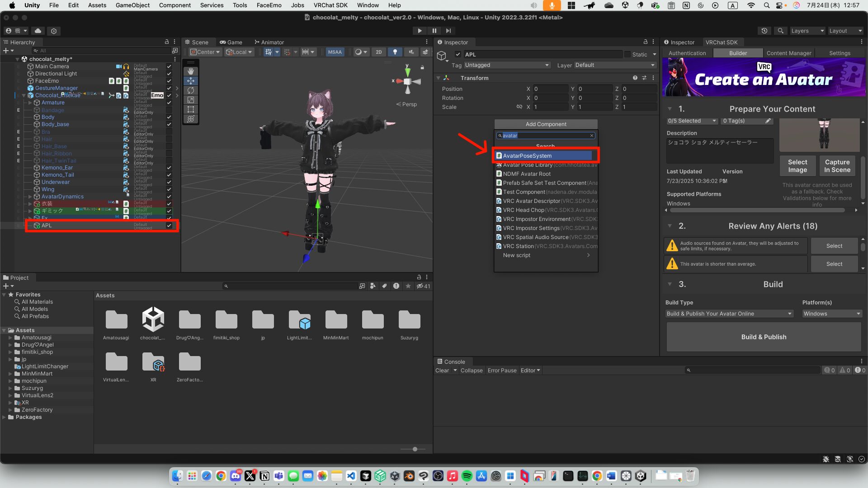Toggle 2D view mode in Scene view
The width and height of the screenshot is (868, 488).
(x=378, y=52)
